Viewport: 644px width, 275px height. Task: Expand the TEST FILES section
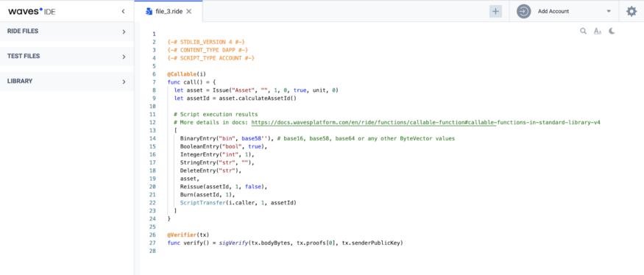click(67, 56)
